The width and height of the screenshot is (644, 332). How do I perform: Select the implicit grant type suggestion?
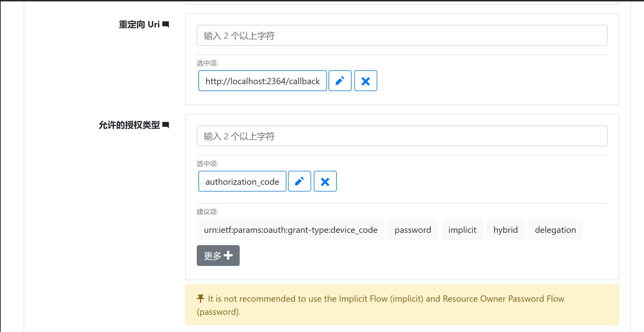click(x=462, y=230)
